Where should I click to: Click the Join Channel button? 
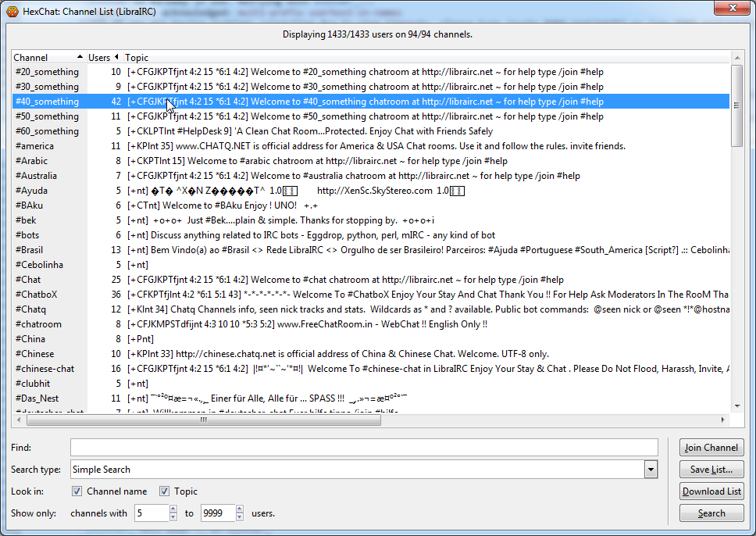pos(711,448)
